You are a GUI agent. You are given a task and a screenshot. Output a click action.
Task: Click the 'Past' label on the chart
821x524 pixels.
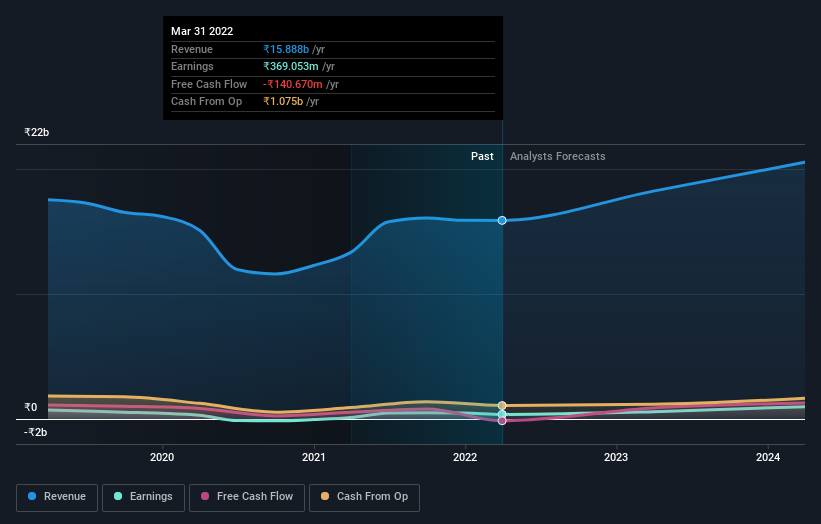click(x=482, y=156)
